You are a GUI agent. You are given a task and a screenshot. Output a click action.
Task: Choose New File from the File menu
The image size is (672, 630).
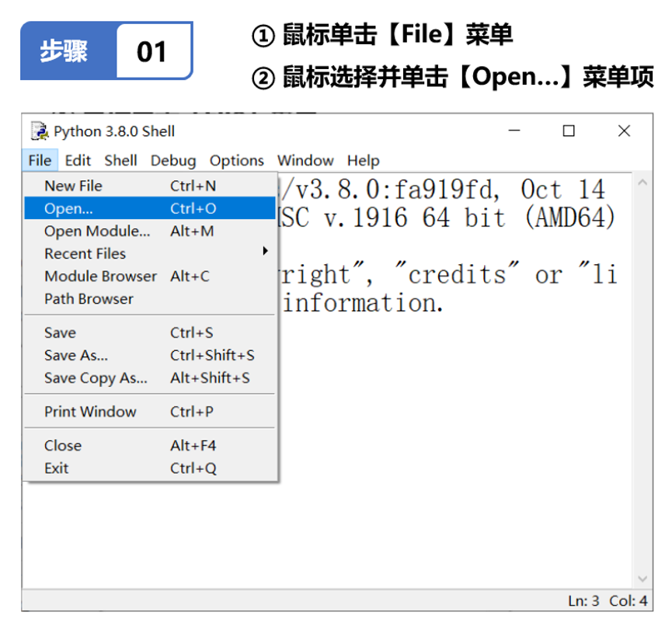coord(150,186)
